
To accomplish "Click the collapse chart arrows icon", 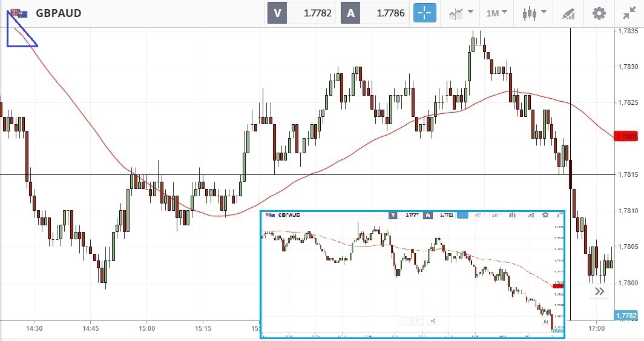I will (x=629, y=13).
